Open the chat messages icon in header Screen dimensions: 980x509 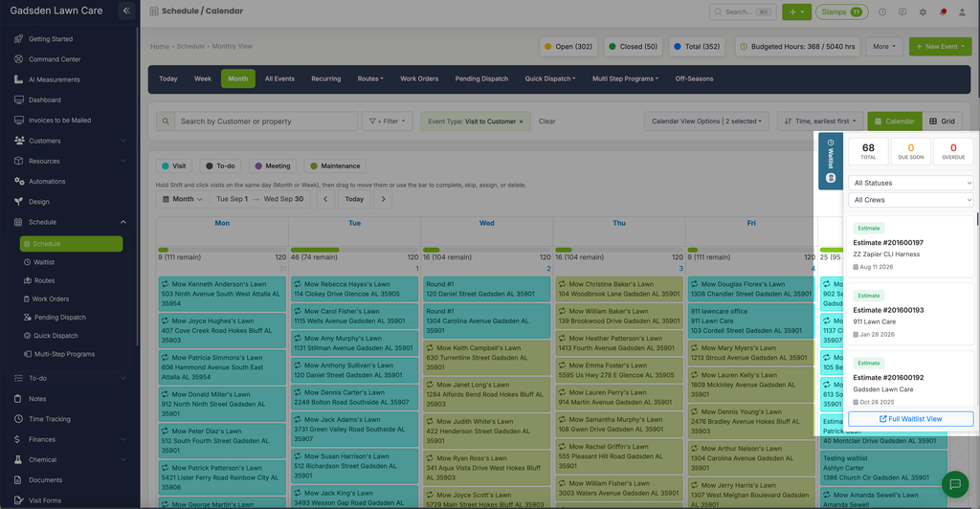[902, 11]
